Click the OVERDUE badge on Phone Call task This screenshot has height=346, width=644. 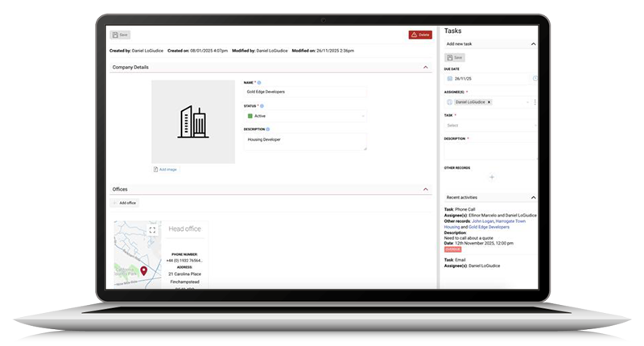click(452, 249)
